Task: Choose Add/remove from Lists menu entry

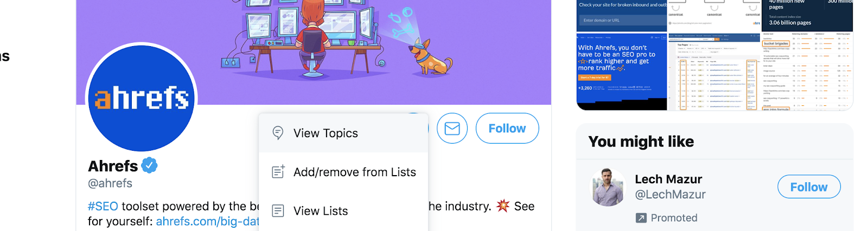Action: click(354, 172)
